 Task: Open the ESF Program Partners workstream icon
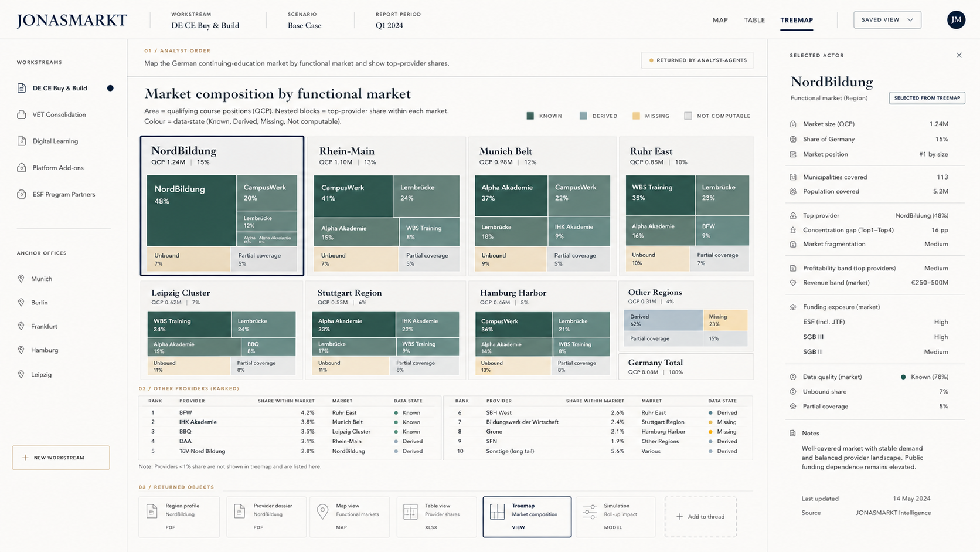tap(22, 194)
